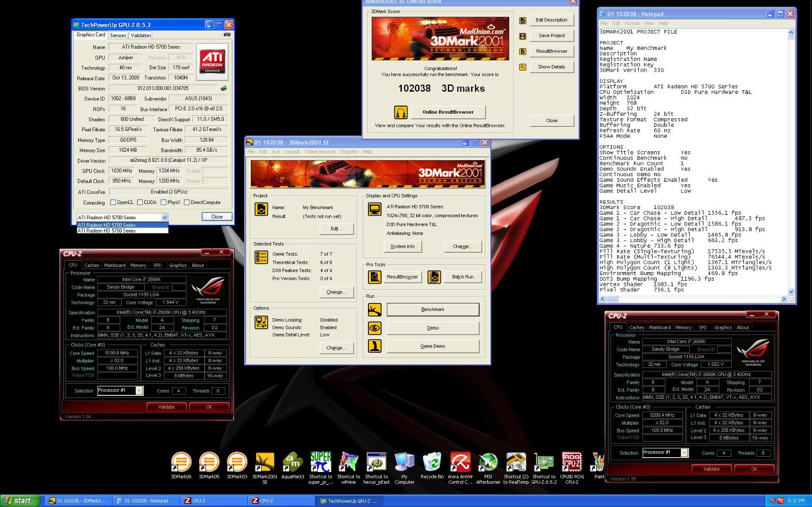Click Notepad vertical scrollbar down arrow
The height and width of the screenshot is (507, 812).
pyautogui.click(x=791, y=292)
